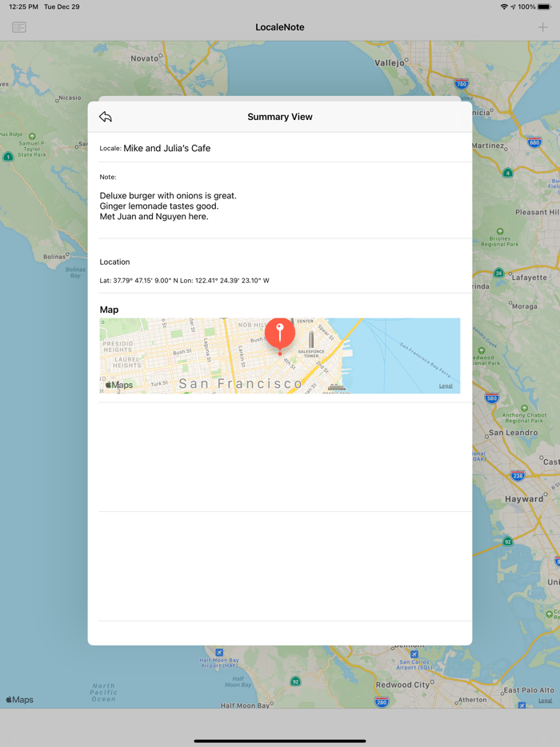Image resolution: width=560 pixels, height=747 pixels.
Task: Open the sidebar list panel icon
Action: pyautogui.click(x=19, y=27)
